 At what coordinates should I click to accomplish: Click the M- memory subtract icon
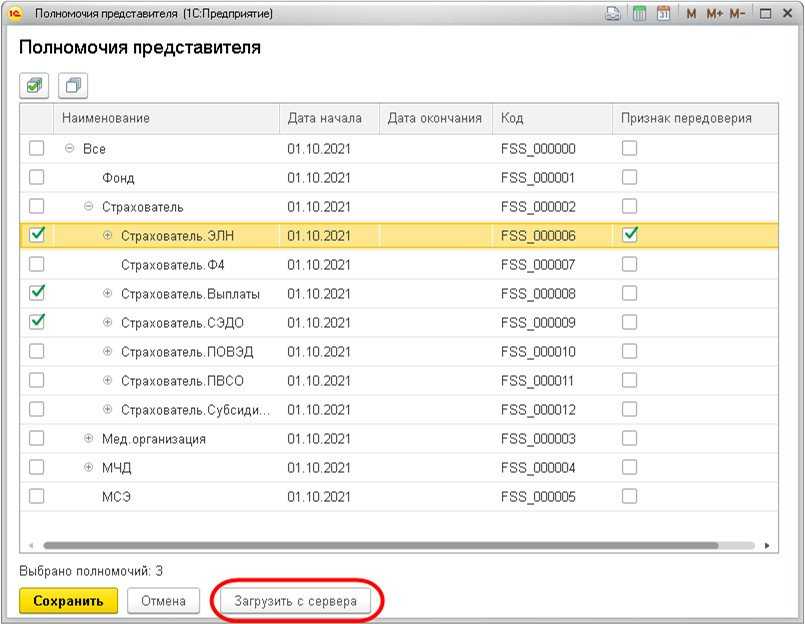click(737, 14)
